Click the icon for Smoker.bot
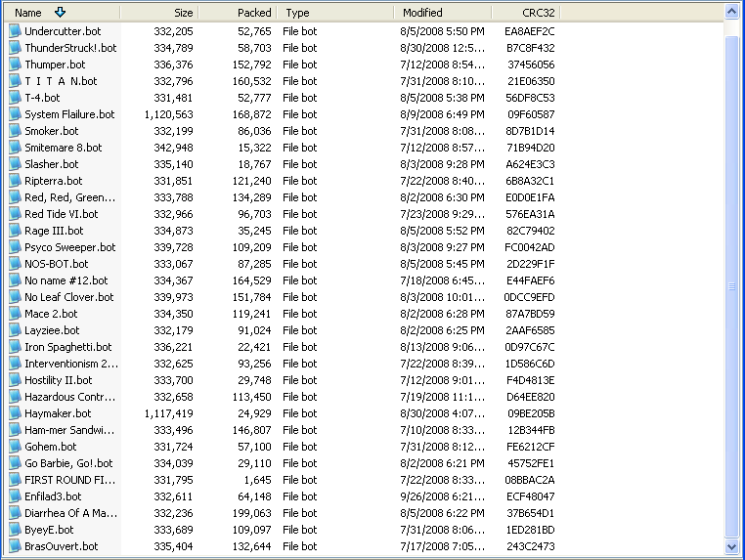Image resolution: width=745 pixels, height=560 pixels. (x=16, y=131)
